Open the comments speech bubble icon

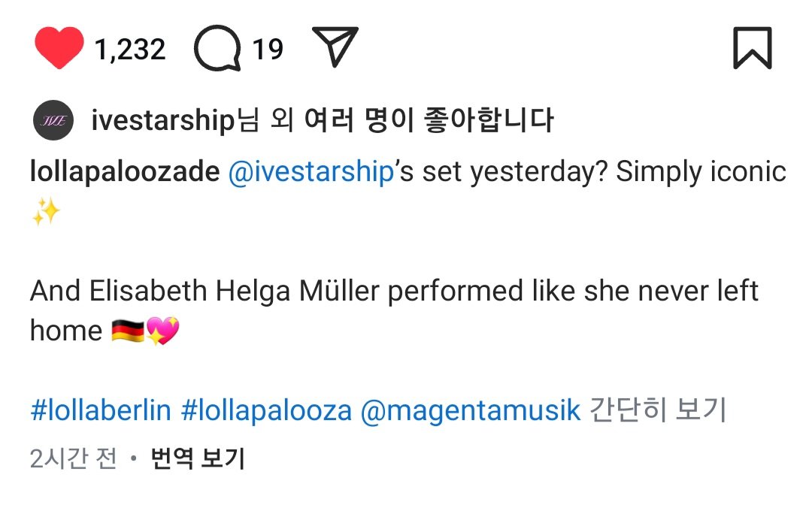pyautogui.click(x=217, y=49)
